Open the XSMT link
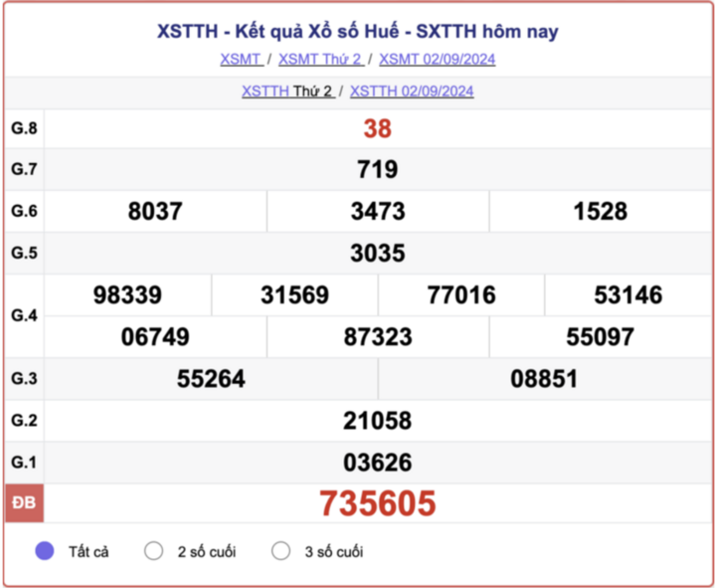 241,59
